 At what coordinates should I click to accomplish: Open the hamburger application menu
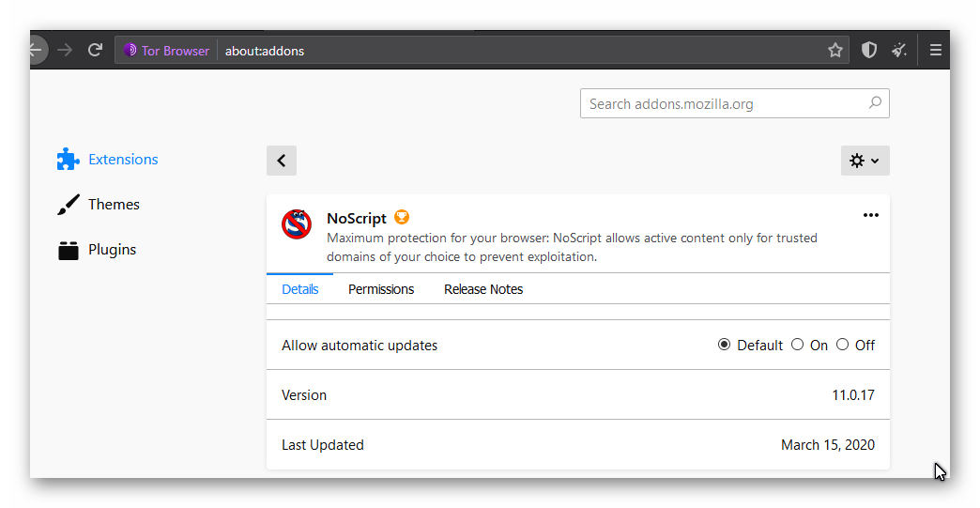pos(936,51)
